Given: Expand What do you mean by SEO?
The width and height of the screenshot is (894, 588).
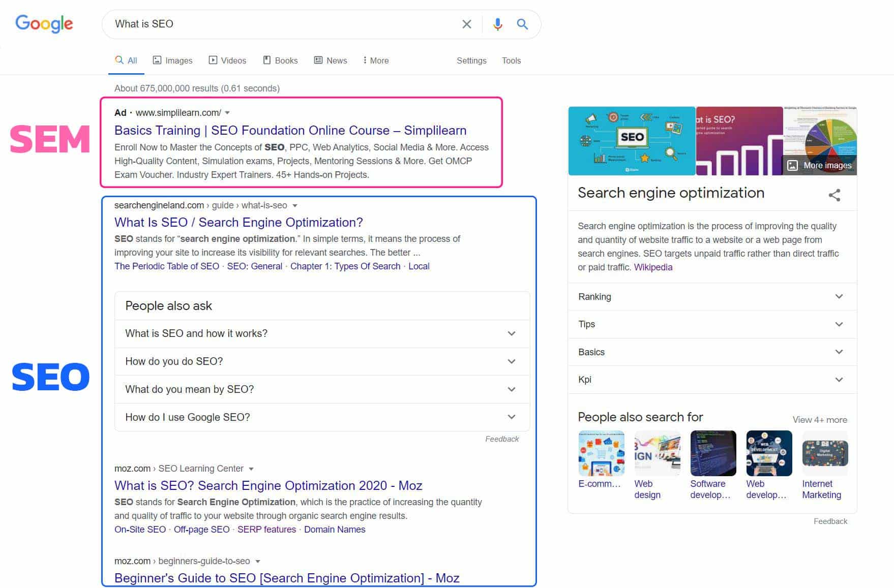Looking at the screenshot, I should [322, 389].
